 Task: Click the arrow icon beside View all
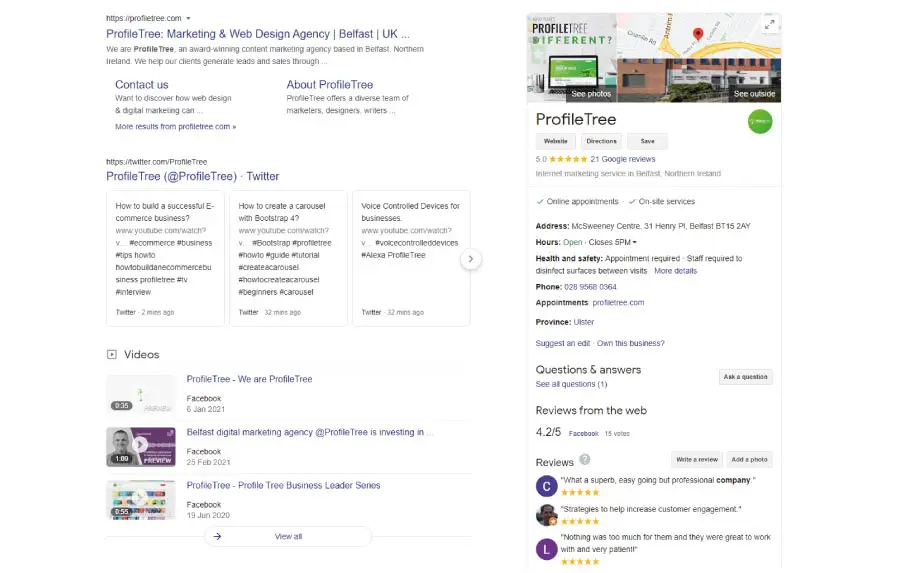coord(217,536)
